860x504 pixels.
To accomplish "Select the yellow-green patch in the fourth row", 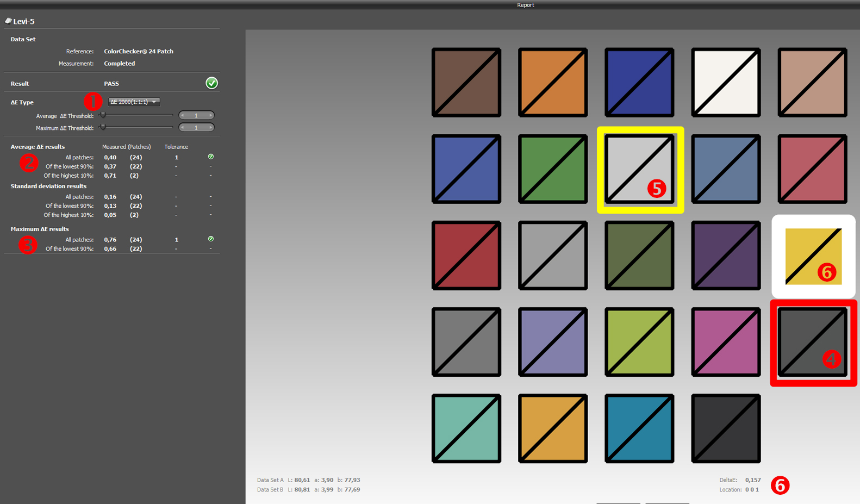I will click(x=639, y=342).
